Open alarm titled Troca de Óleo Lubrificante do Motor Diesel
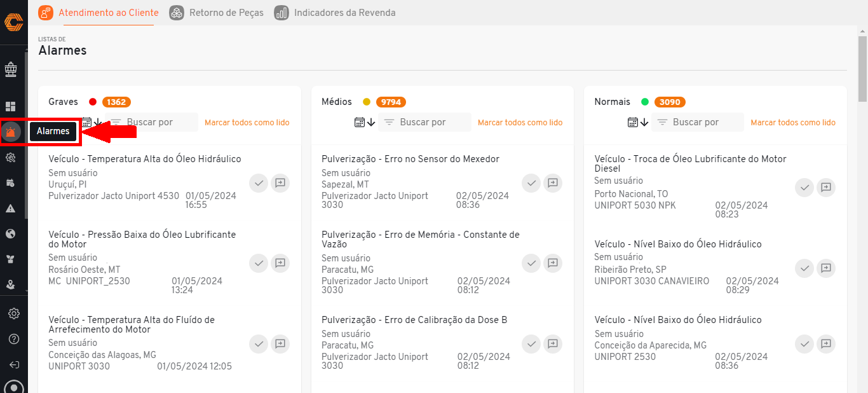Viewport: 868px width, 393px height. point(691,163)
